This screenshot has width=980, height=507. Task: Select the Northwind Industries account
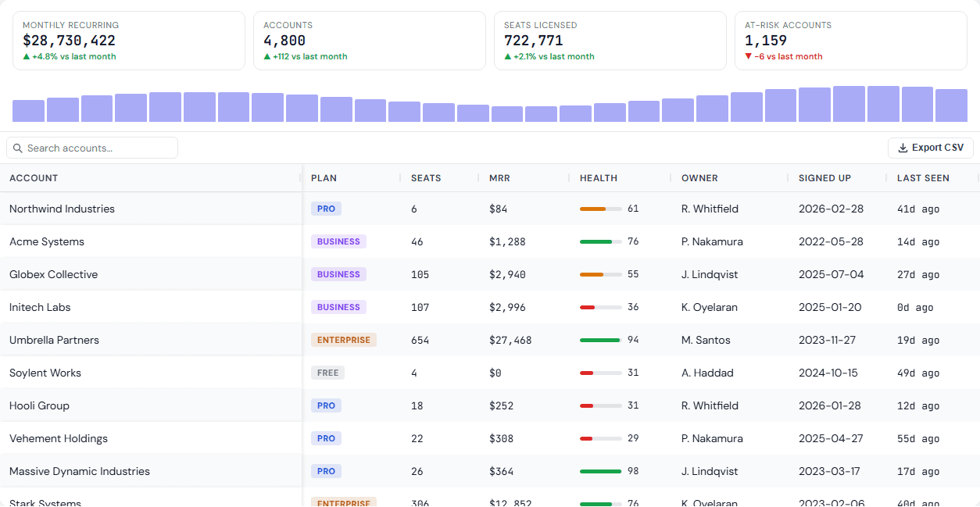62,209
